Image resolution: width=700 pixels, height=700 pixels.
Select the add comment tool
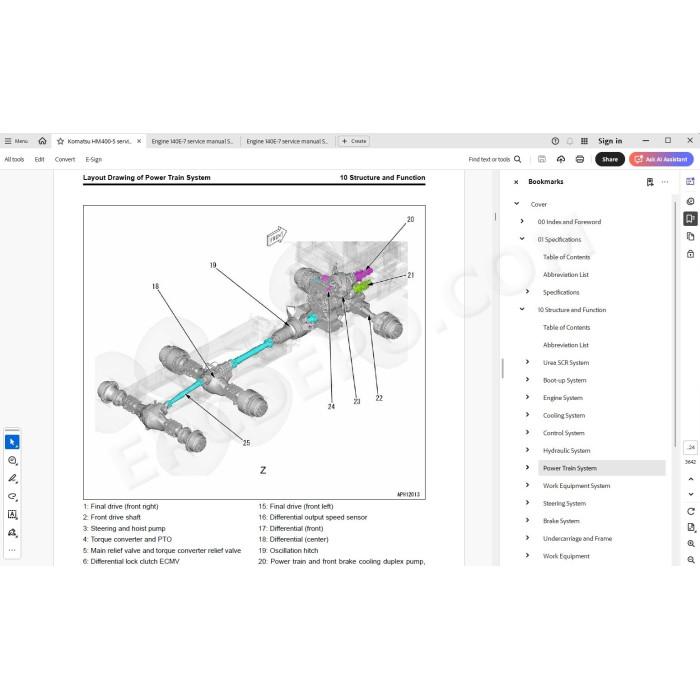(x=12, y=460)
